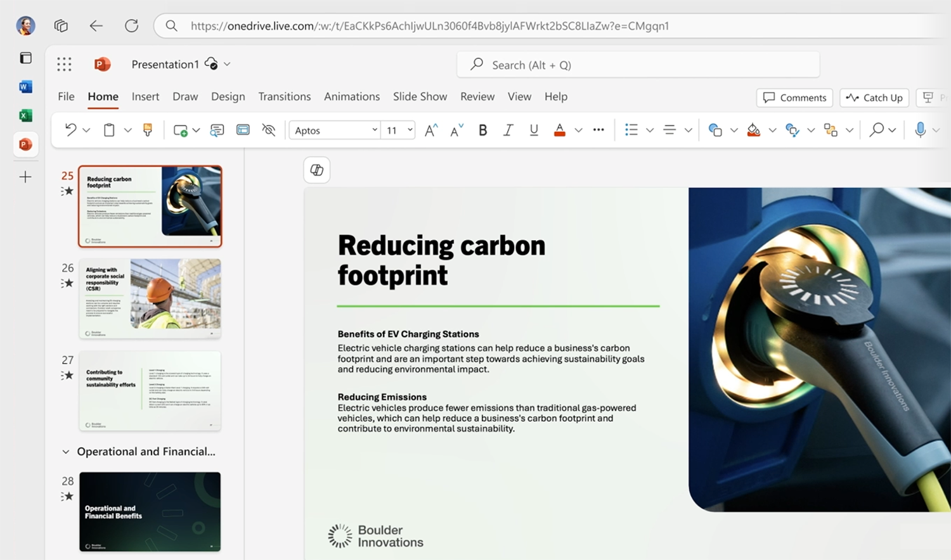Click the Find magnifier icon in ribbon
The height and width of the screenshot is (560, 951).
click(x=877, y=130)
